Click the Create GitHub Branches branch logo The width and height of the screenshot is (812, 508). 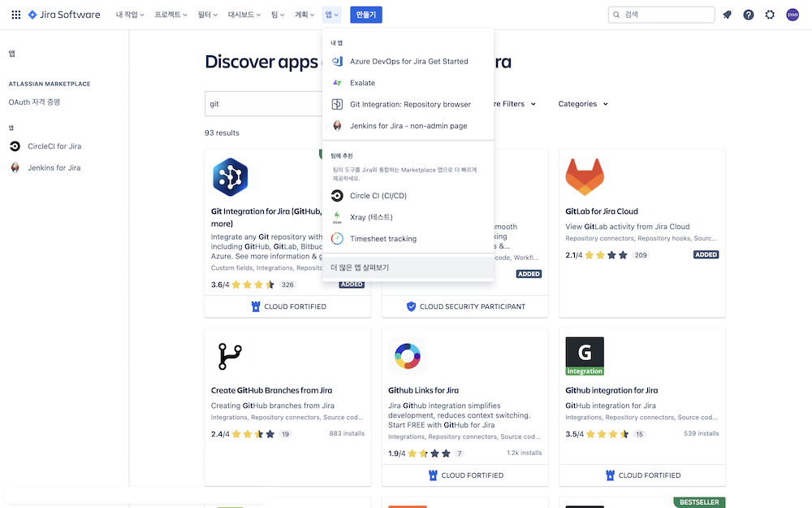pyautogui.click(x=230, y=356)
